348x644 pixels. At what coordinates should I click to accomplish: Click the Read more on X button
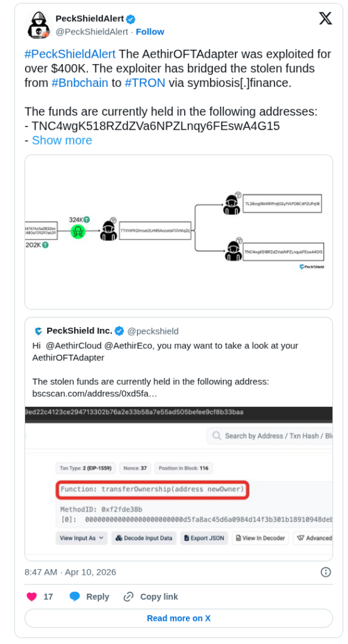[178, 618]
